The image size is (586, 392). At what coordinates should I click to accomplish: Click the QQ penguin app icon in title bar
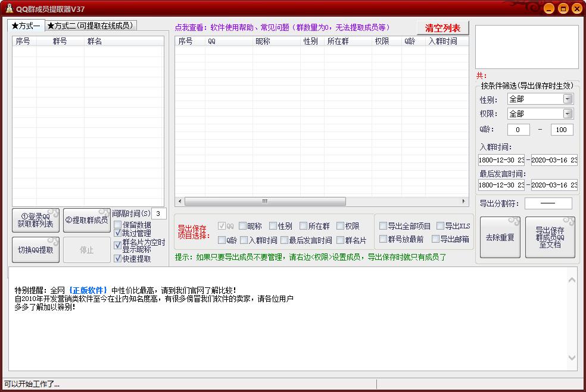[9, 8]
